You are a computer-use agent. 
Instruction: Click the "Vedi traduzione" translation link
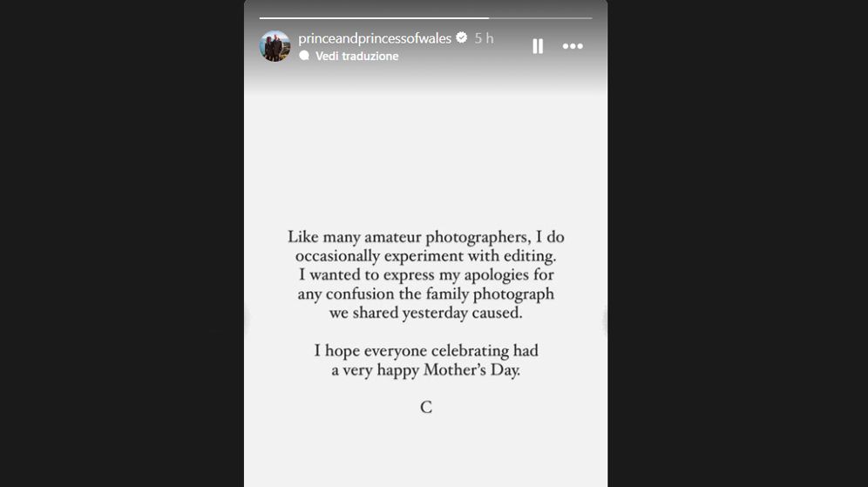click(x=356, y=56)
